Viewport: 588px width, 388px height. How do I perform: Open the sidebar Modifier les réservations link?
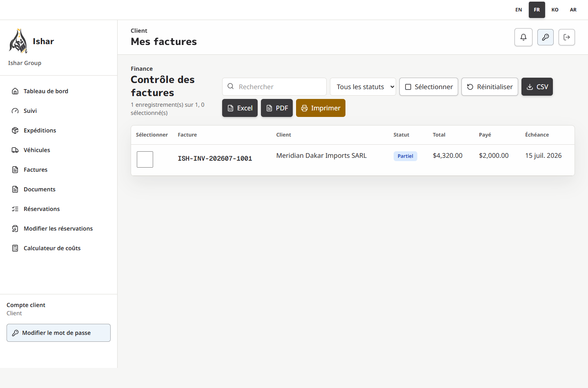tap(58, 229)
